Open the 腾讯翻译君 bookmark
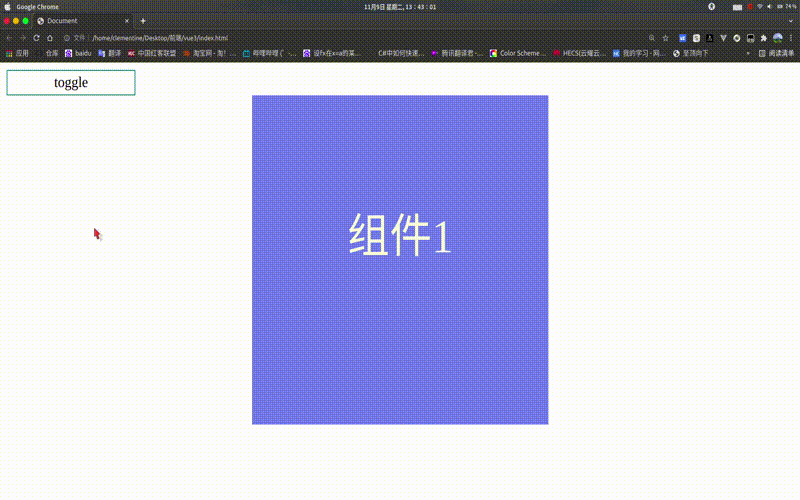Screen dimensions: 800x500 tap(457, 53)
